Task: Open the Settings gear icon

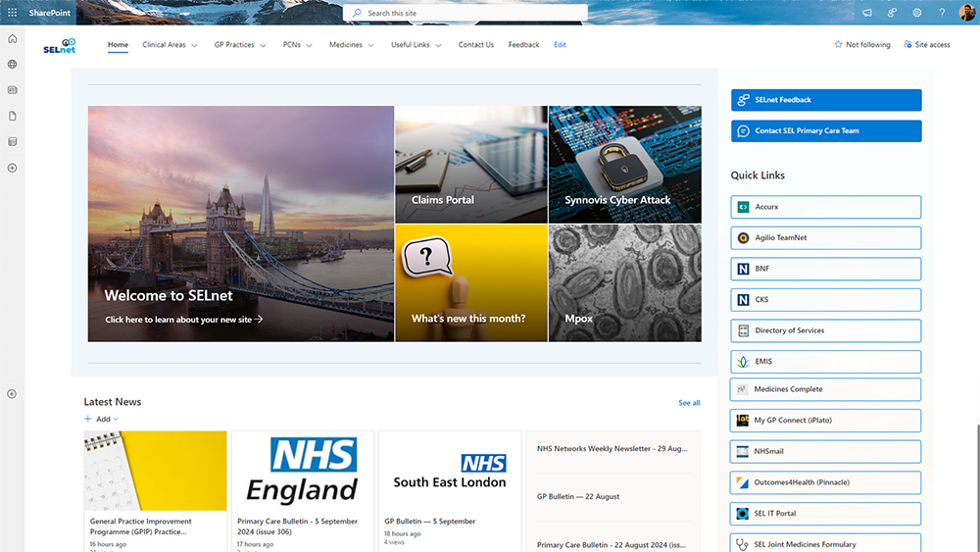Action: point(917,13)
